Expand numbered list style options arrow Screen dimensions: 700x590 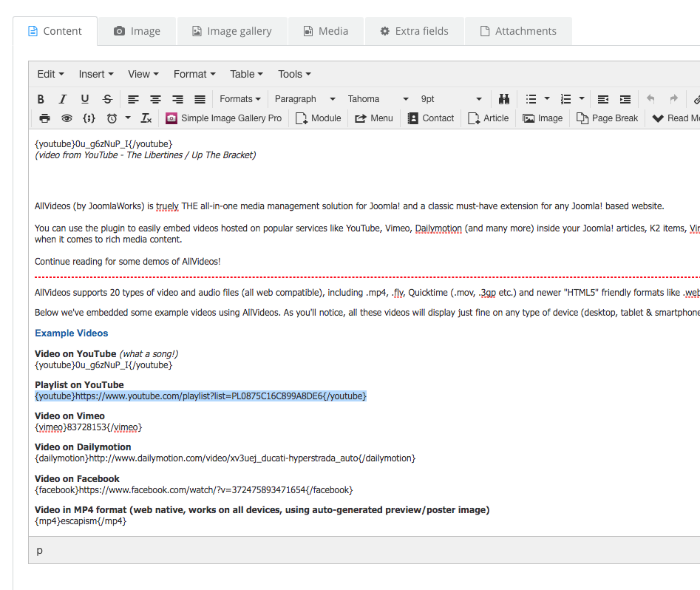pyautogui.click(x=582, y=99)
